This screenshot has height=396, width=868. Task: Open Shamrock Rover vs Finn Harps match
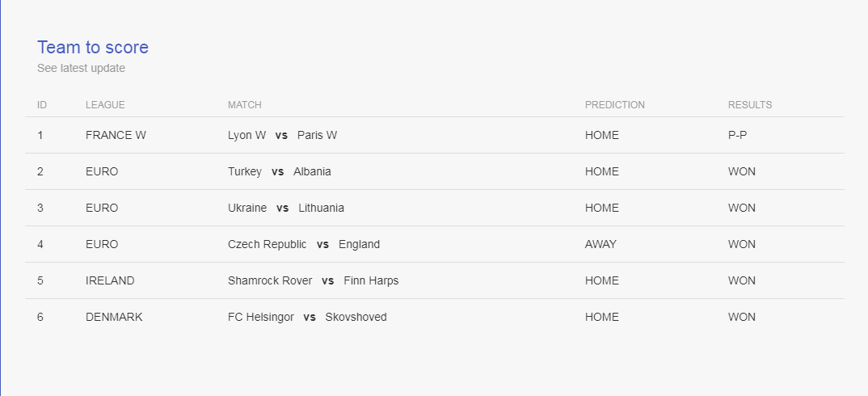314,280
